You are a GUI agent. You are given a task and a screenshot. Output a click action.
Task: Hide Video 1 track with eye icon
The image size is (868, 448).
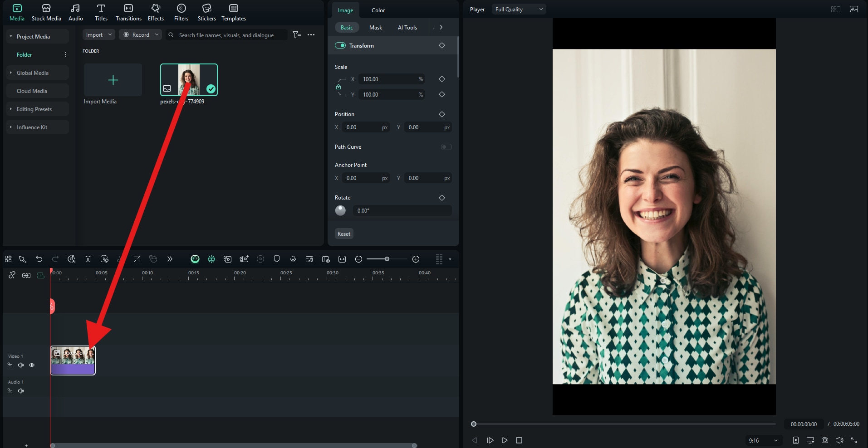coord(32,365)
